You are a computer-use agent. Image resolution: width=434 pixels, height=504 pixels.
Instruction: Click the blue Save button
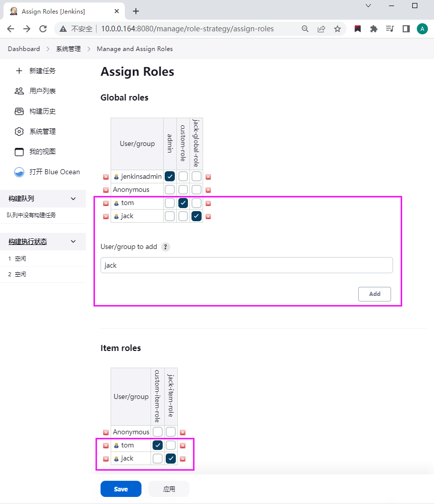tap(121, 489)
